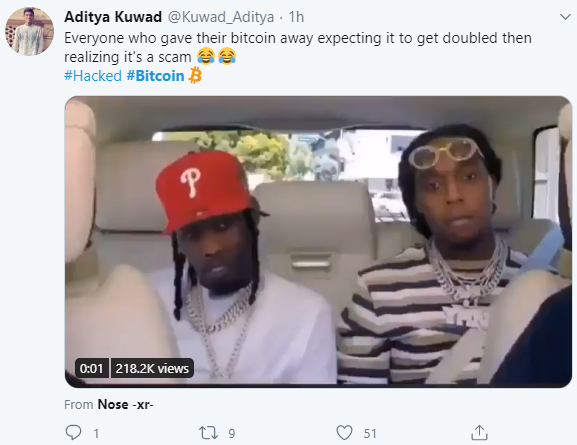Open the share tweet icon

[479, 432]
